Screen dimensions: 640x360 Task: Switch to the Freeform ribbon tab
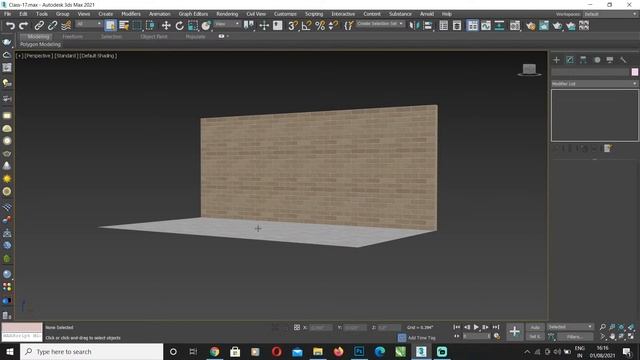coord(73,36)
